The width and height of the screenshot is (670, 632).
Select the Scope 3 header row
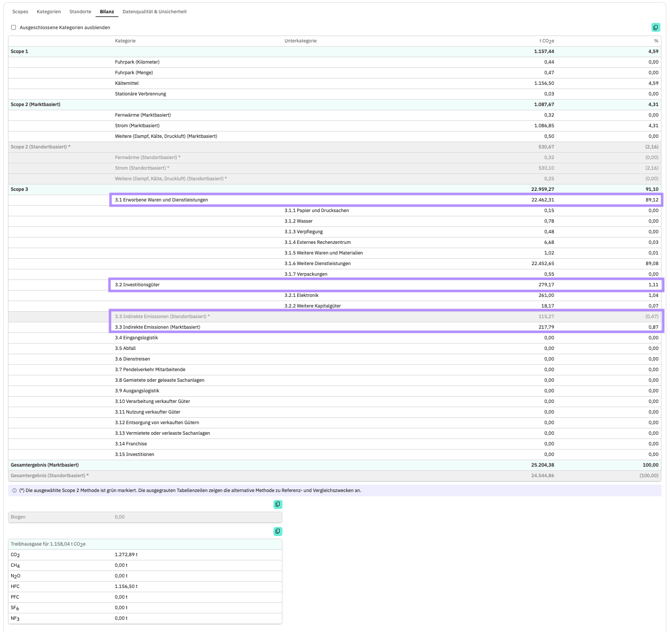tap(335, 189)
